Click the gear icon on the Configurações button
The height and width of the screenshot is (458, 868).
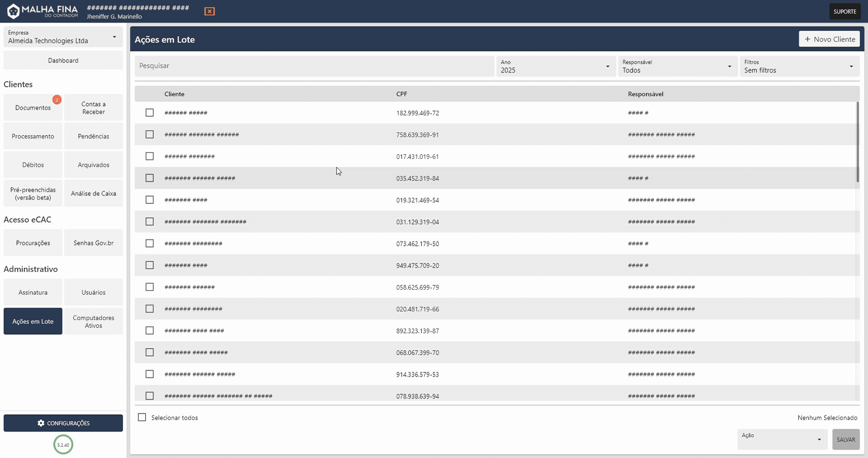[41, 423]
